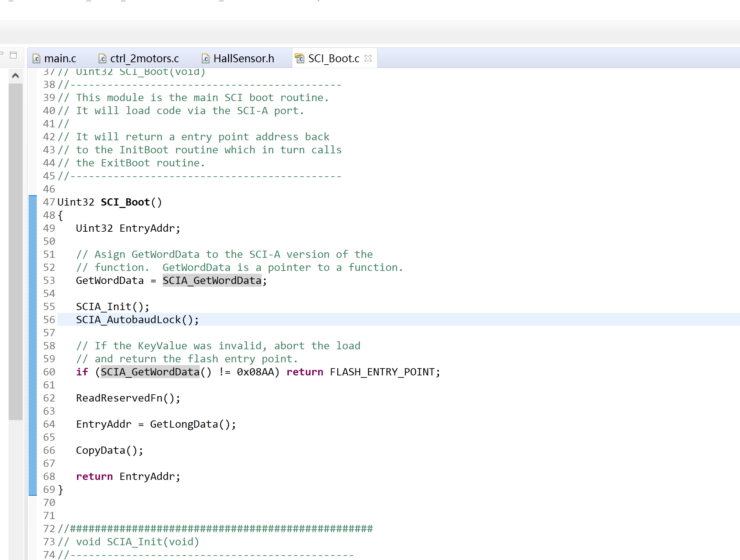Click the file icon on ctrl_2motors.c tab

(x=102, y=59)
